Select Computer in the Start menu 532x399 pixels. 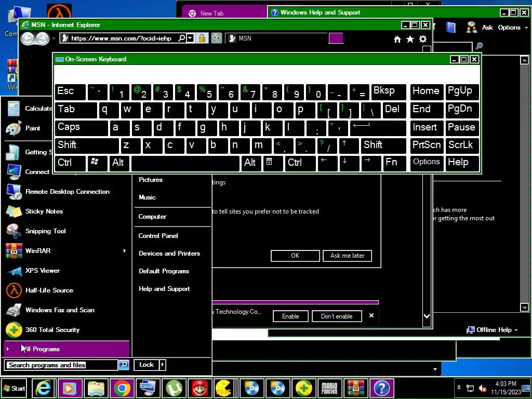152,217
